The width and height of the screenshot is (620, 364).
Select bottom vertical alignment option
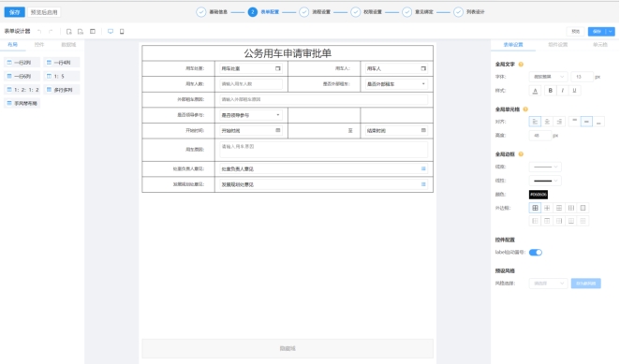pos(598,122)
